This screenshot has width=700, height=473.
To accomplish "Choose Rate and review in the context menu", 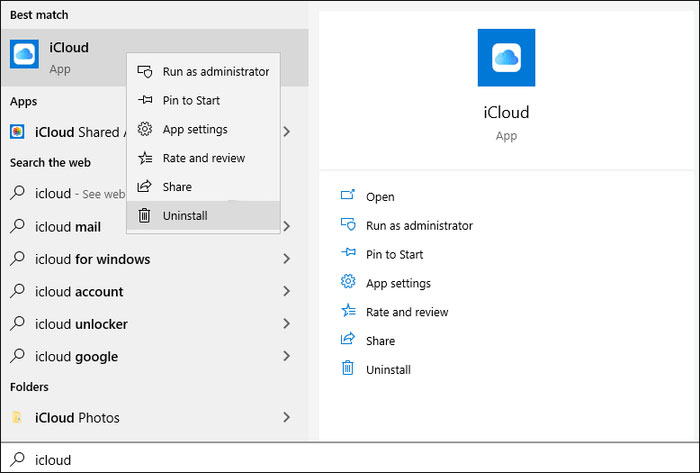I will (x=204, y=158).
